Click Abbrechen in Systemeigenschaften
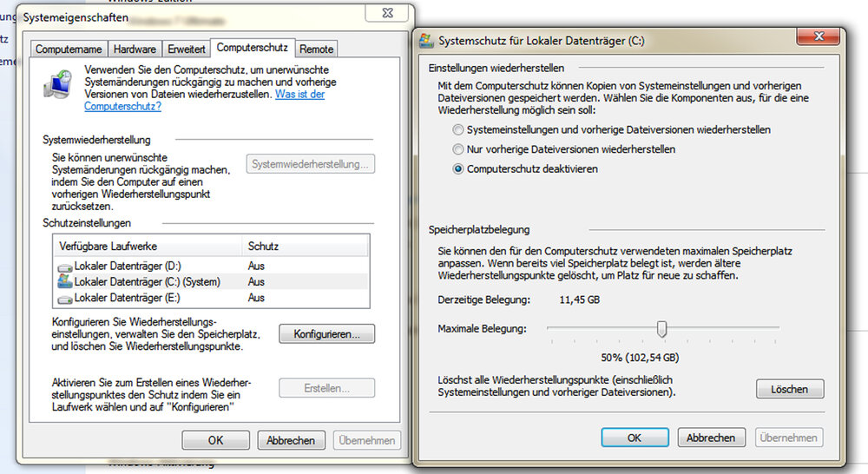 click(x=291, y=440)
